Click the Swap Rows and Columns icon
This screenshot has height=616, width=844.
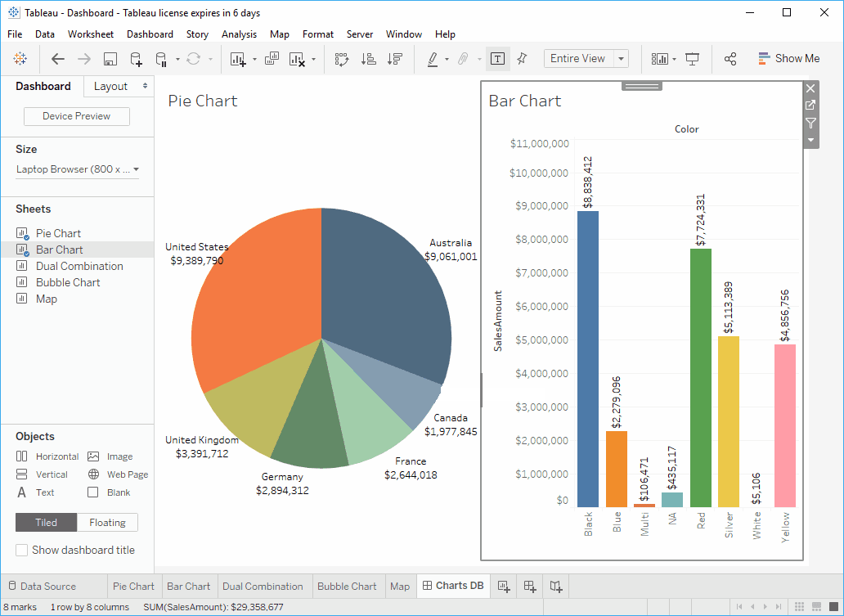tap(342, 59)
